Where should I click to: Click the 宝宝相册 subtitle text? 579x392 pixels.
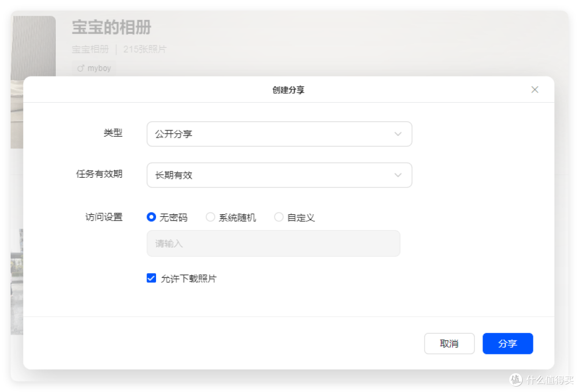pos(90,49)
